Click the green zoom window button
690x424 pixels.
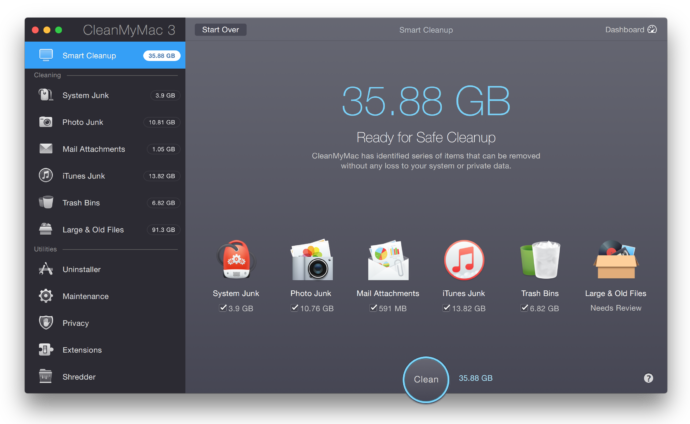pyautogui.click(x=59, y=30)
